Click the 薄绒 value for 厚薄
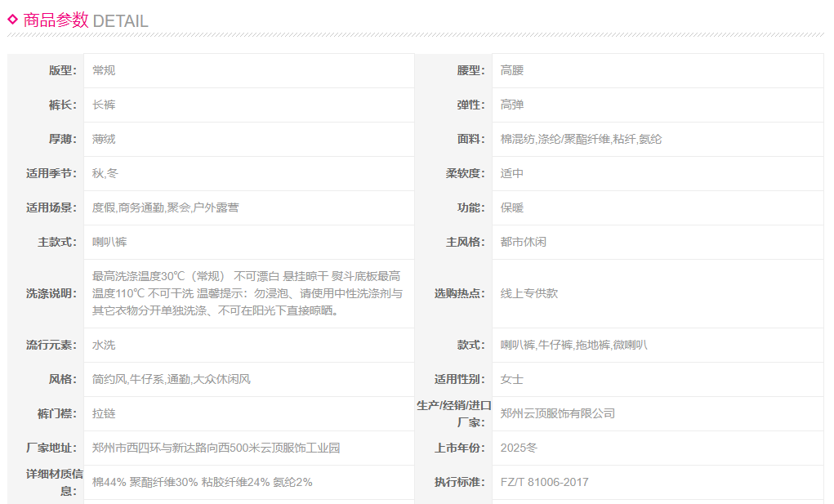This screenshot has height=504, width=834. 104,139
